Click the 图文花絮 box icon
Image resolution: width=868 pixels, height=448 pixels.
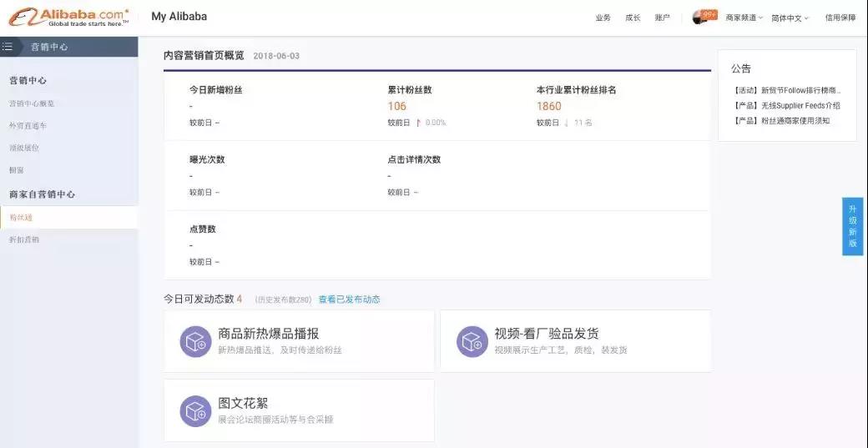click(x=195, y=410)
